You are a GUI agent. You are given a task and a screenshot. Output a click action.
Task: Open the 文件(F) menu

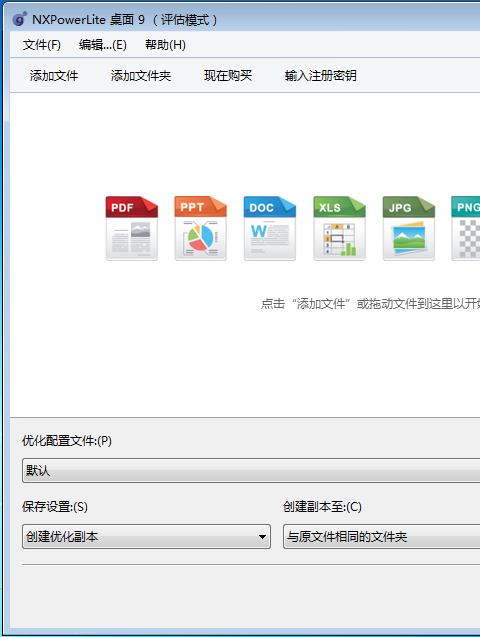point(42,45)
